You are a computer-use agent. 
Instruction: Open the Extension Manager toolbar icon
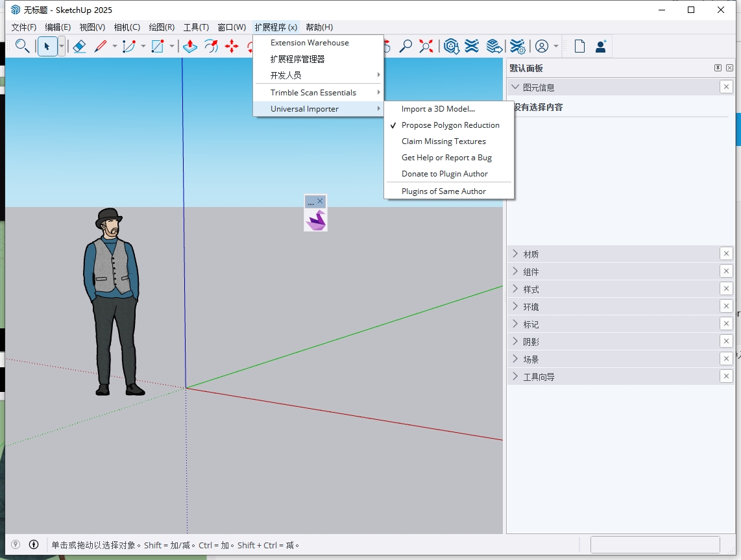(518, 46)
